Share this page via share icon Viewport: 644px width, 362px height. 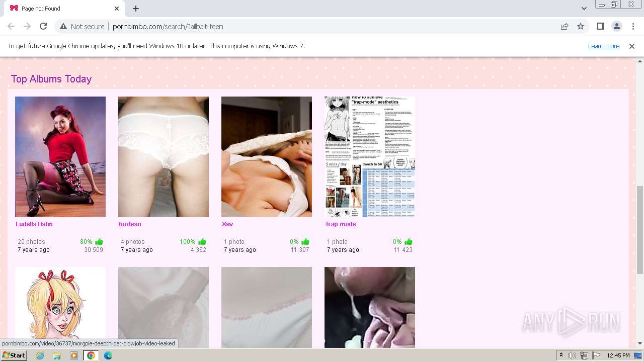(x=565, y=26)
